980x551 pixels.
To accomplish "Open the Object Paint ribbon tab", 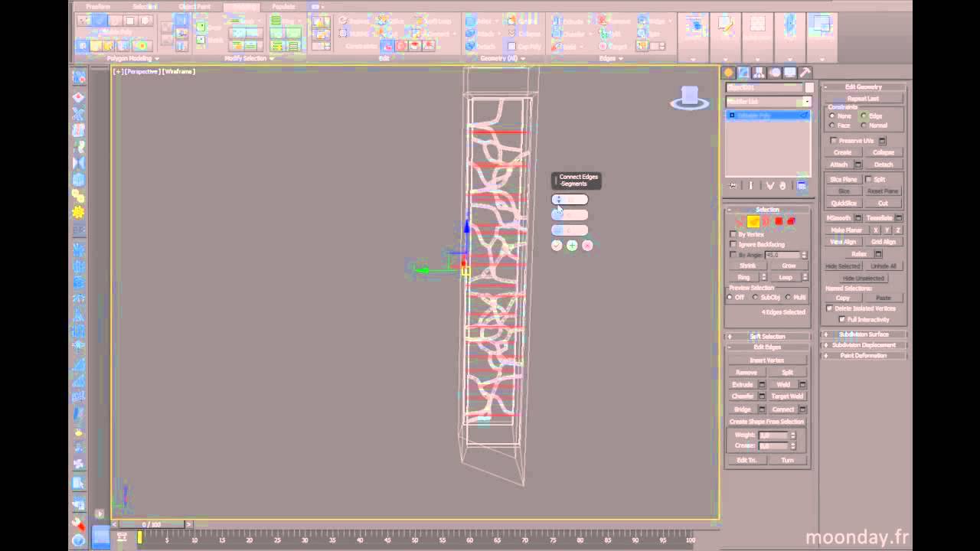I will [x=194, y=7].
